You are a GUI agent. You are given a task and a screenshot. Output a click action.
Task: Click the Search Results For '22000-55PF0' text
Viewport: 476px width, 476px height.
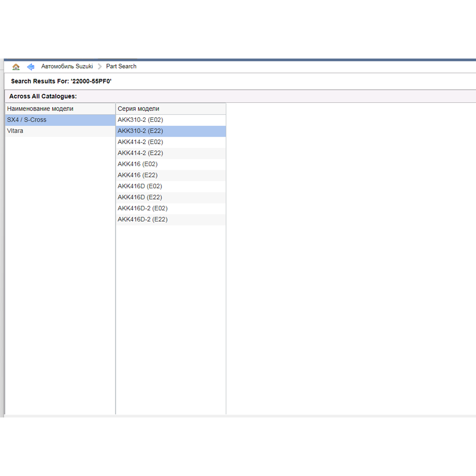pos(61,81)
